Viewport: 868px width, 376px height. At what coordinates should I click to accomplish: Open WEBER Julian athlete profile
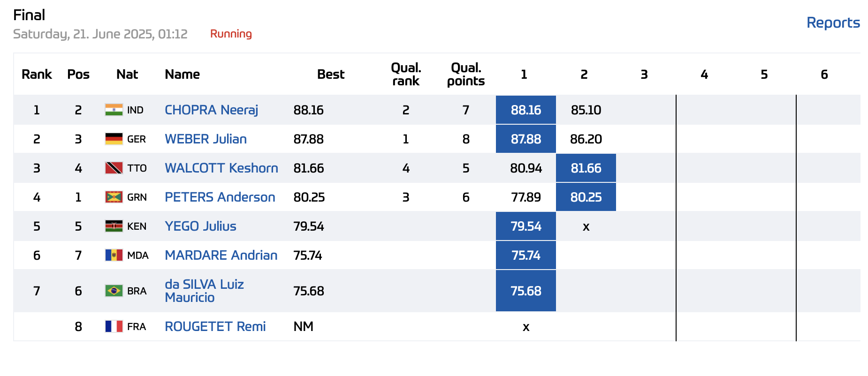coord(206,139)
